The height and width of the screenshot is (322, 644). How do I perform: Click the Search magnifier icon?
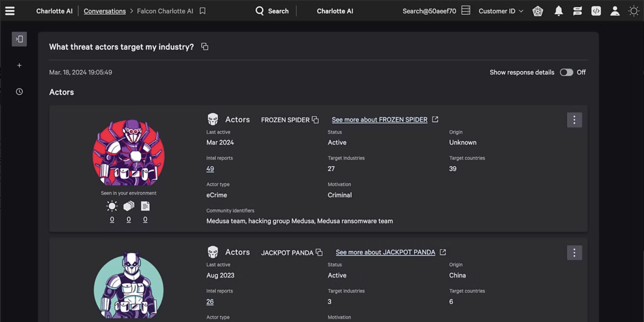pyautogui.click(x=259, y=11)
